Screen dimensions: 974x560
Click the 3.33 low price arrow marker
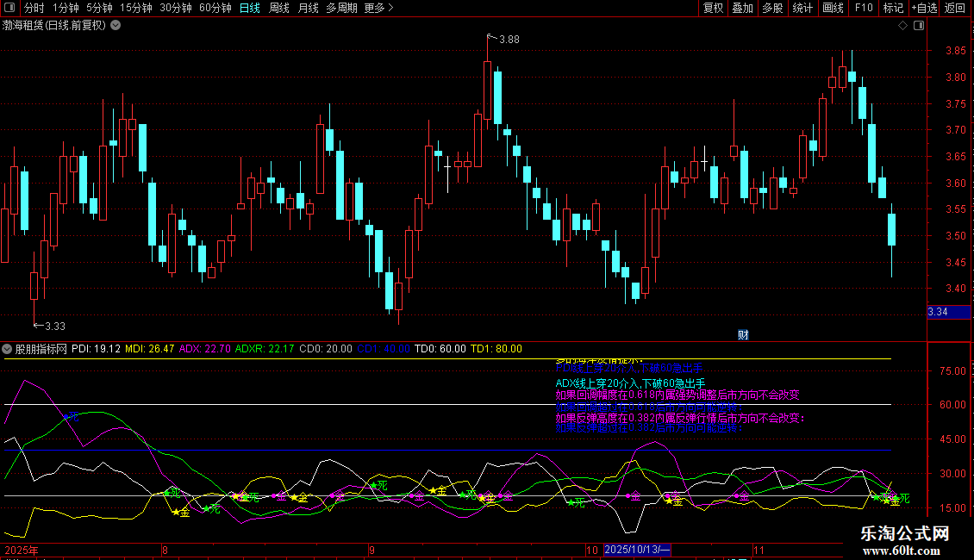pyautogui.click(x=50, y=326)
